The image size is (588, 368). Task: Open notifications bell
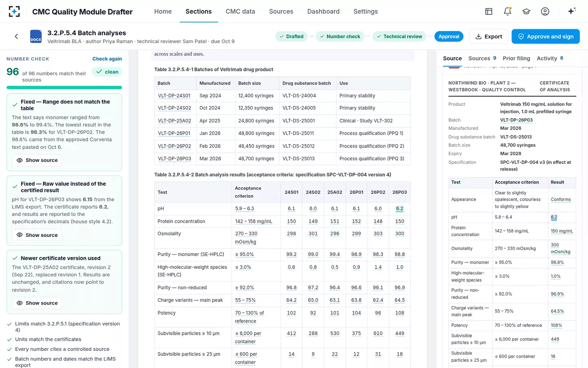point(508,11)
